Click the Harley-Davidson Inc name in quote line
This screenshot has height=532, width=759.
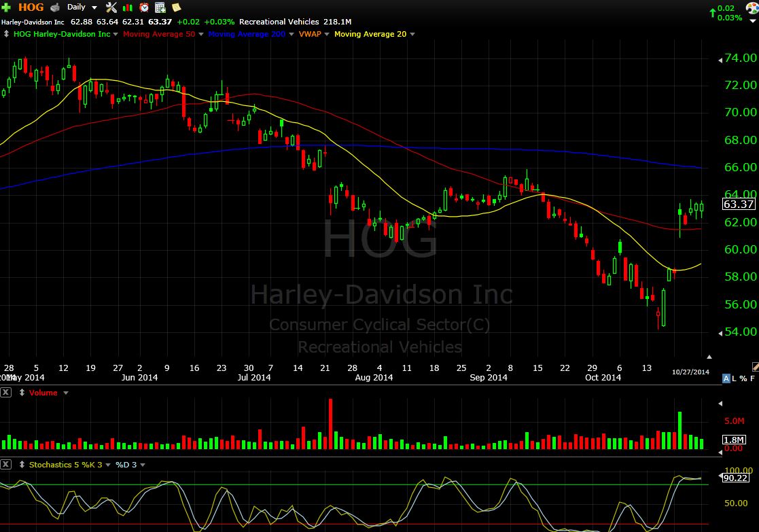point(33,22)
